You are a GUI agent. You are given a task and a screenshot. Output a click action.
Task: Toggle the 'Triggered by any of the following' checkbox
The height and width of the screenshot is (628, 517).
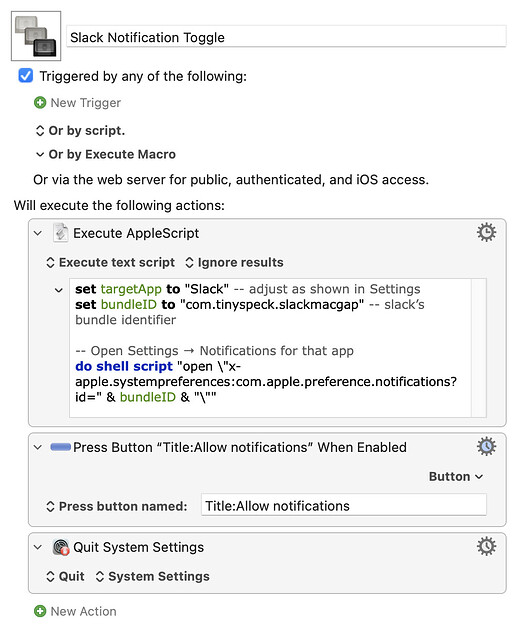26,76
